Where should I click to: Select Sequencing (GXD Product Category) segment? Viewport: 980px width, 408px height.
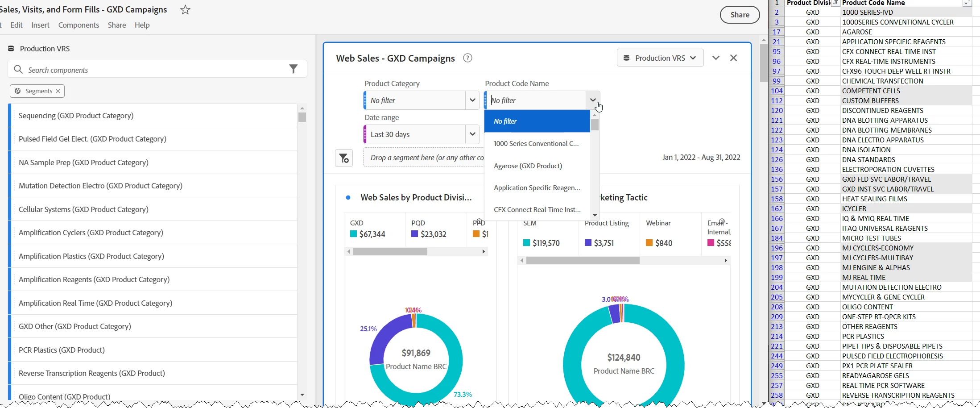pyautogui.click(x=153, y=116)
